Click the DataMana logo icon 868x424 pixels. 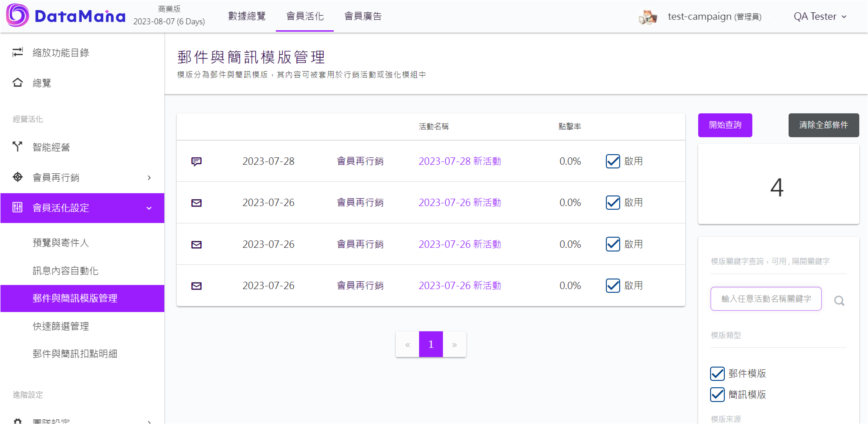(x=17, y=16)
